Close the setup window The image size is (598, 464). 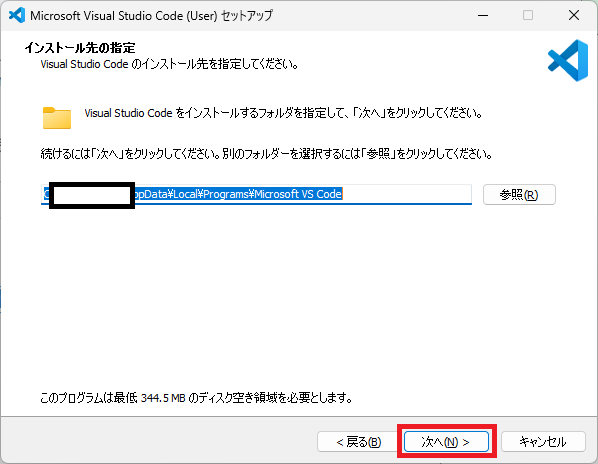click(574, 15)
